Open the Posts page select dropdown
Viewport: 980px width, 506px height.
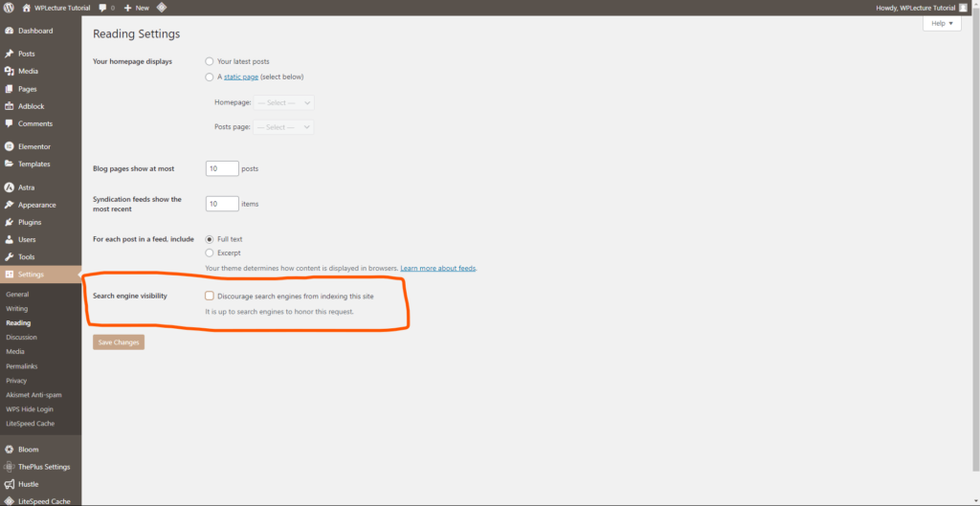point(283,127)
